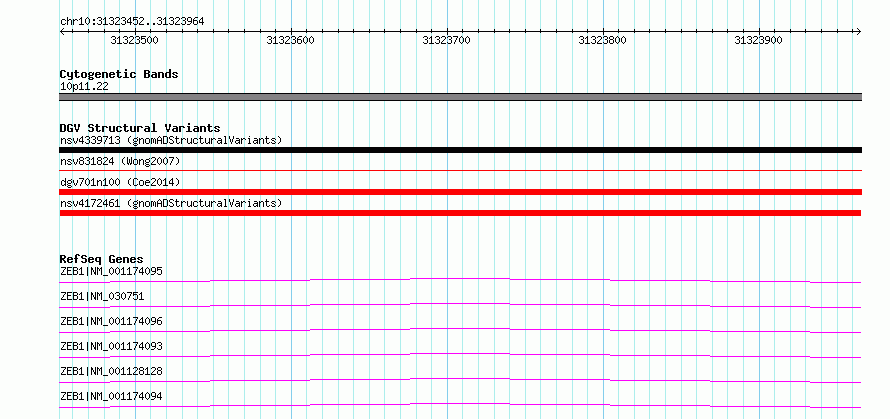Click the chr10:31323452..31323964 coordinate label
890x419 pixels.
132,22
